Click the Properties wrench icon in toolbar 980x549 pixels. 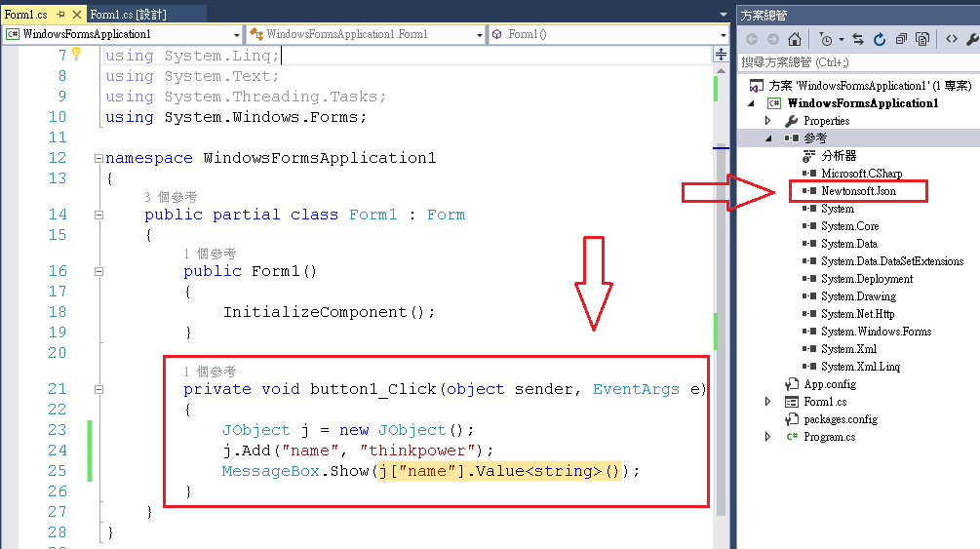(972, 39)
